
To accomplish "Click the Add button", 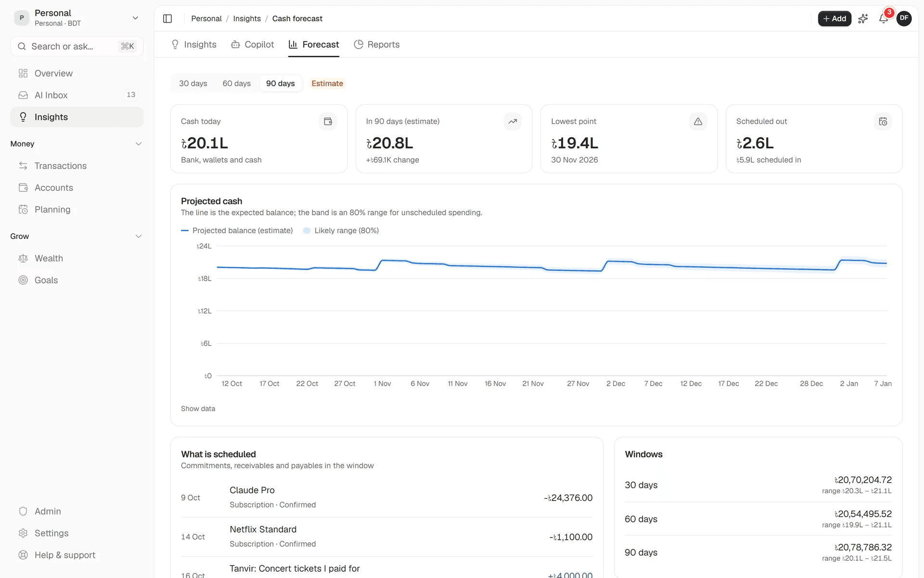I will (x=834, y=18).
